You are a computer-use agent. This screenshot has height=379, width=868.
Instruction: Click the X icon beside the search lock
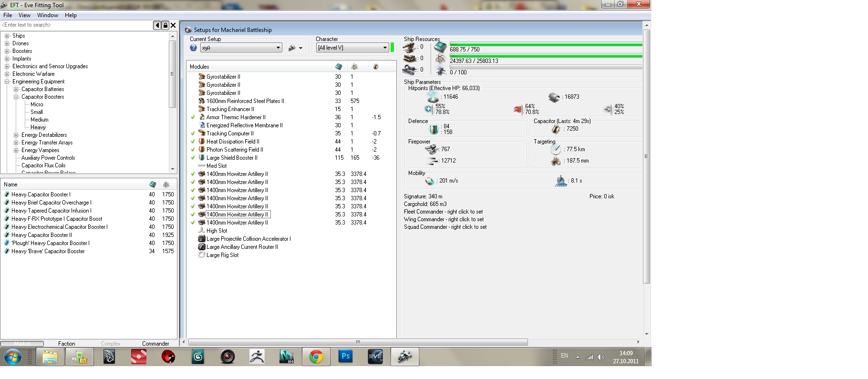pos(173,25)
